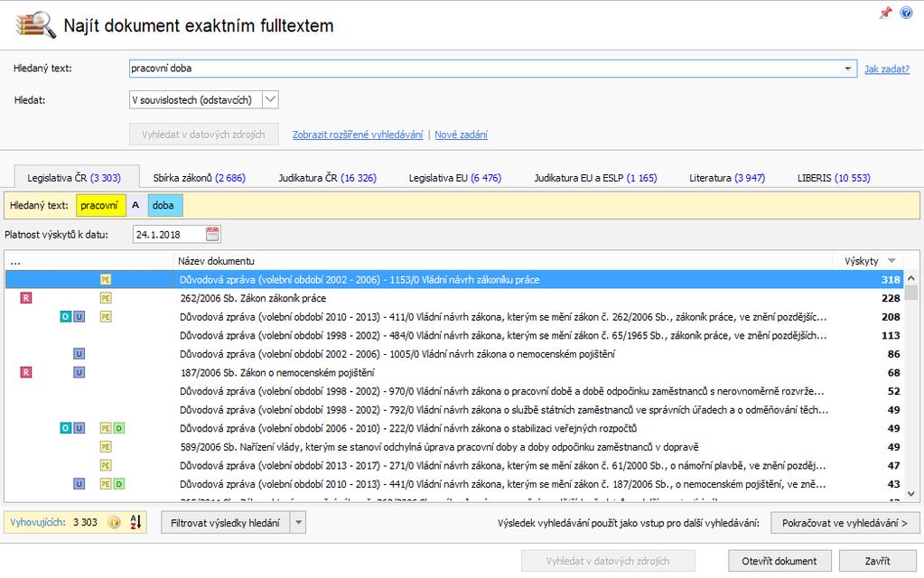Select row 589/2006 Sb. Nařízení vlády
The image size is (924, 578).
(453, 447)
